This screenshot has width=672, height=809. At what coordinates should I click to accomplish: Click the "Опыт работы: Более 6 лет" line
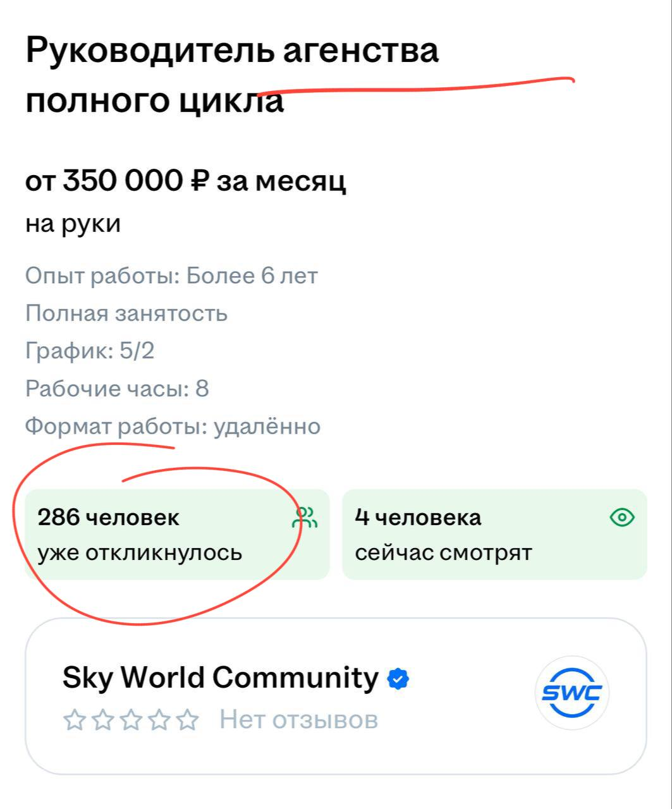click(171, 276)
